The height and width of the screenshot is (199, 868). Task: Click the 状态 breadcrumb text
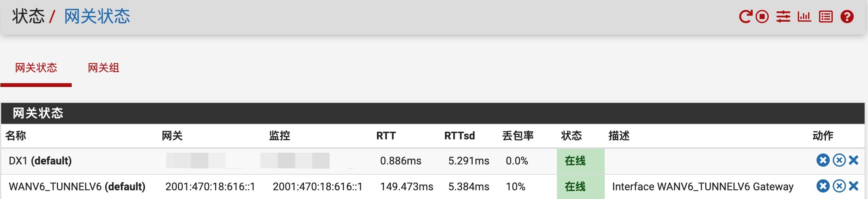pyautogui.click(x=28, y=17)
